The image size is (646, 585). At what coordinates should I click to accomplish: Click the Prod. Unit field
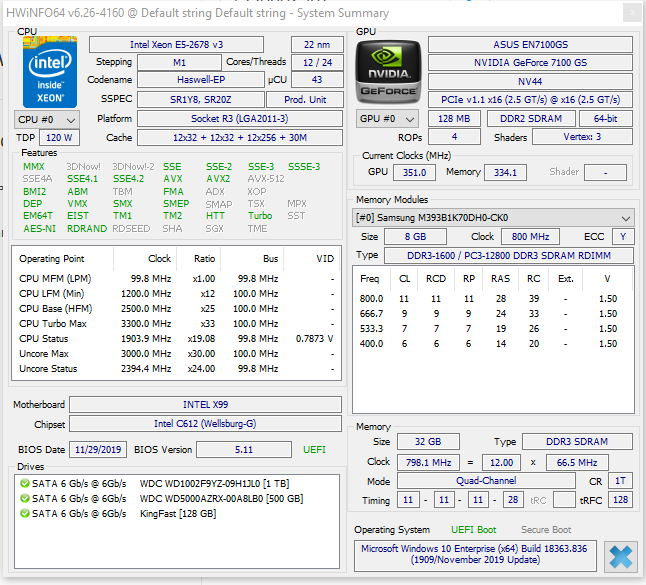(x=305, y=100)
